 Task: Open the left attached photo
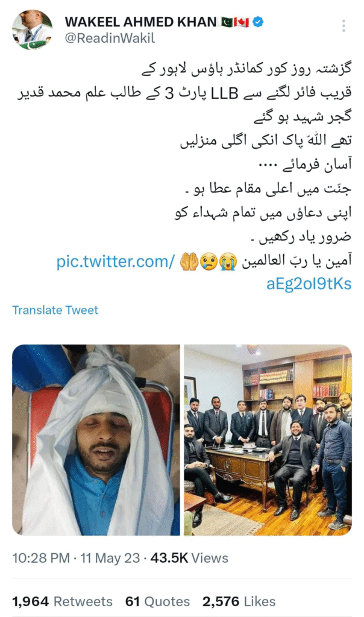pyautogui.click(x=96, y=440)
